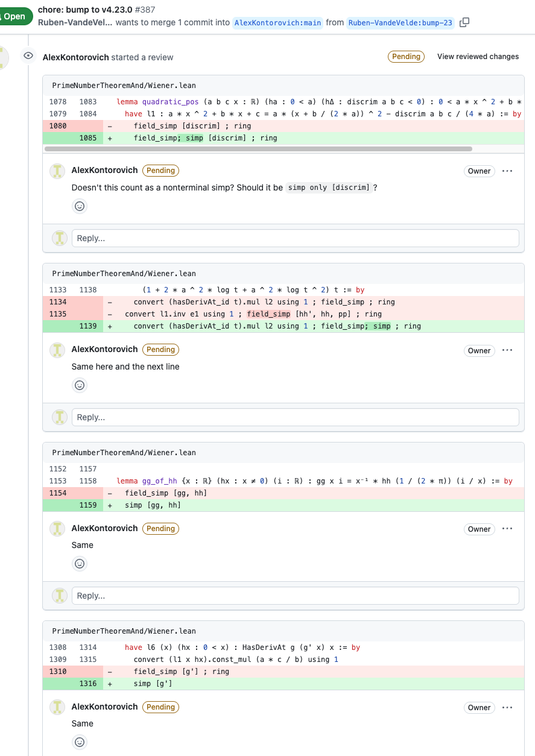Copy the head branch name icon
Image resolution: width=535 pixels, height=756 pixels.
click(464, 22)
